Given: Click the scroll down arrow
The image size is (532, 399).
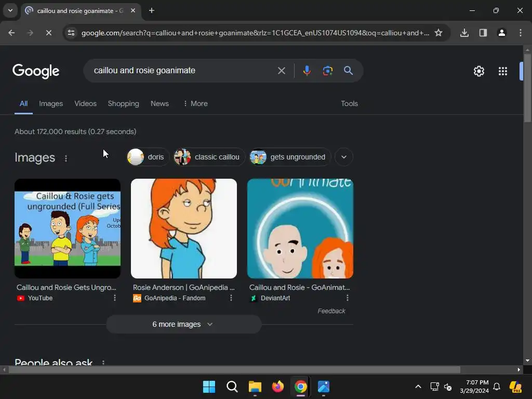Looking at the screenshot, I should pyautogui.click(x=527, y=361).
